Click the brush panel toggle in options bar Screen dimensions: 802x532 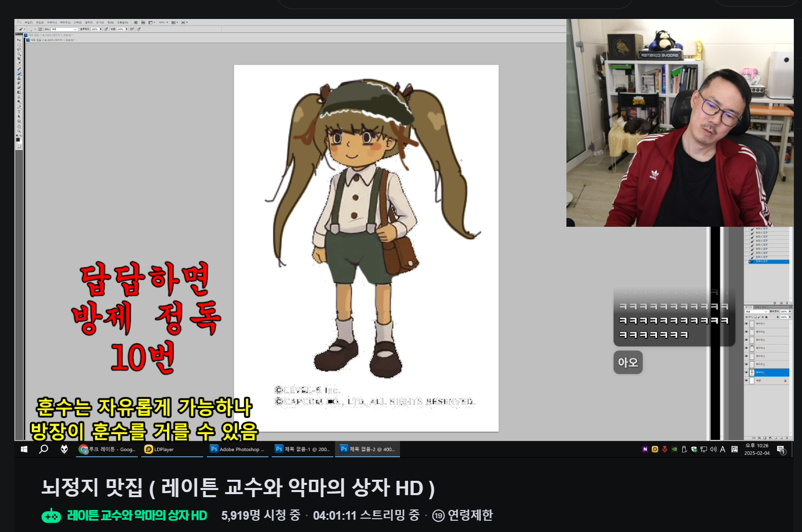click(40, 29)
